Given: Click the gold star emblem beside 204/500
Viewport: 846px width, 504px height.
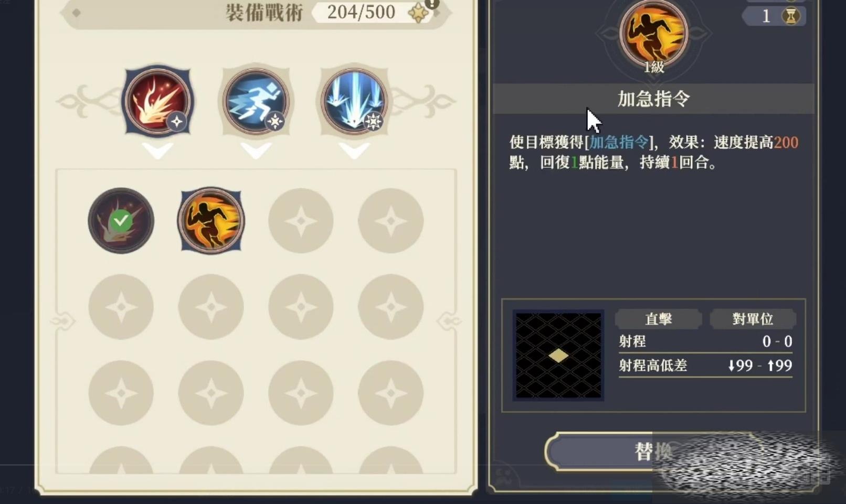Looking at the screenshot, I should (x=418, y=13).
